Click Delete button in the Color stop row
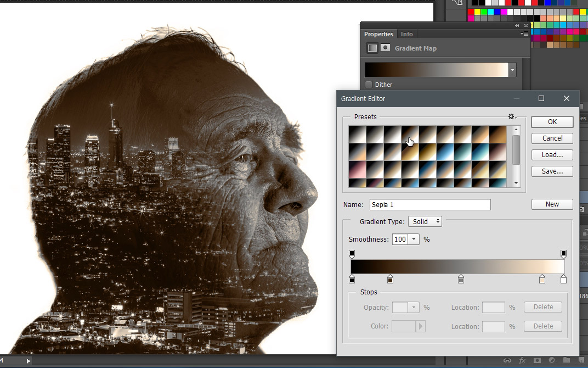 coord(543,326)
